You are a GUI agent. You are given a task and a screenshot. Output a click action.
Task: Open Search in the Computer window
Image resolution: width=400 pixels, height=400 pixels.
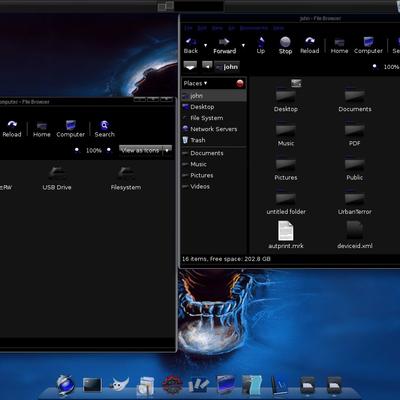(105, 129)
